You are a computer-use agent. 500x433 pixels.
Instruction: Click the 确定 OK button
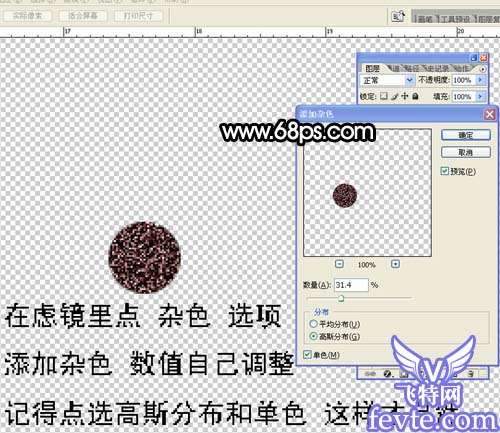tap(466, 135)
